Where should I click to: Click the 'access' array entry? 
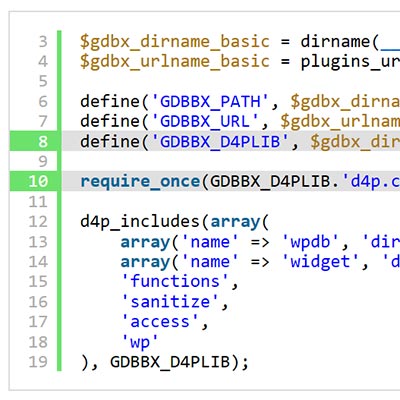tap(160, 322)
